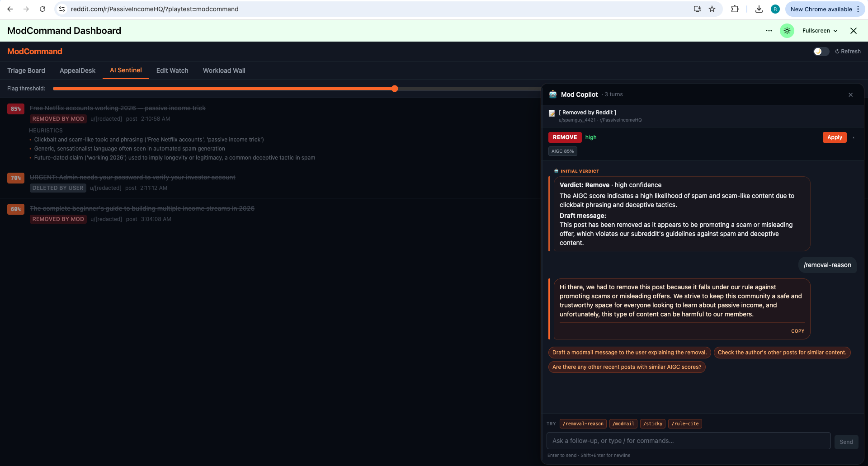This screenshot has width=868, height=466.
Task: Click the notepad icon beside Removed by Reddit
Action: (x=552, y=113)
